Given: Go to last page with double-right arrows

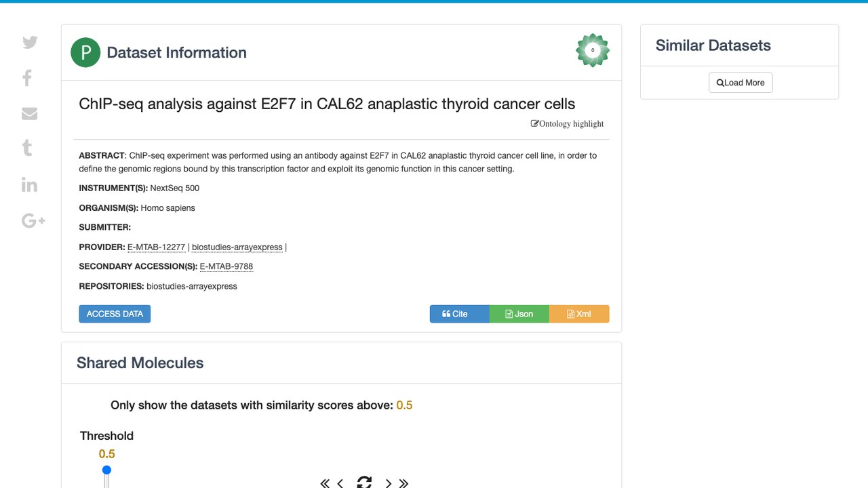Looking at the screenshot, I should pos(403,483).
